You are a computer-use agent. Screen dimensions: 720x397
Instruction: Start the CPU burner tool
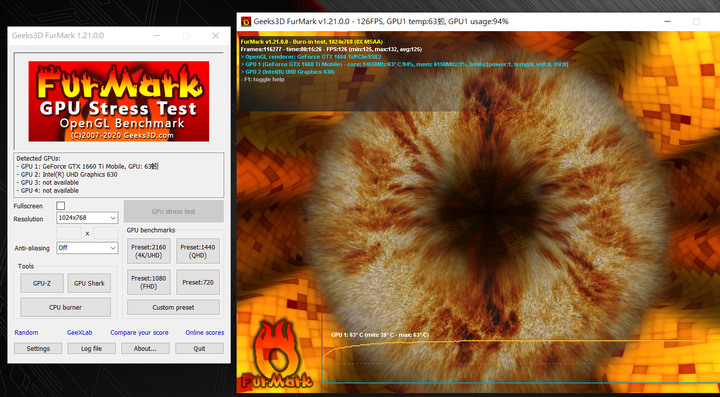pyautogui.click(x=66, y=307)
